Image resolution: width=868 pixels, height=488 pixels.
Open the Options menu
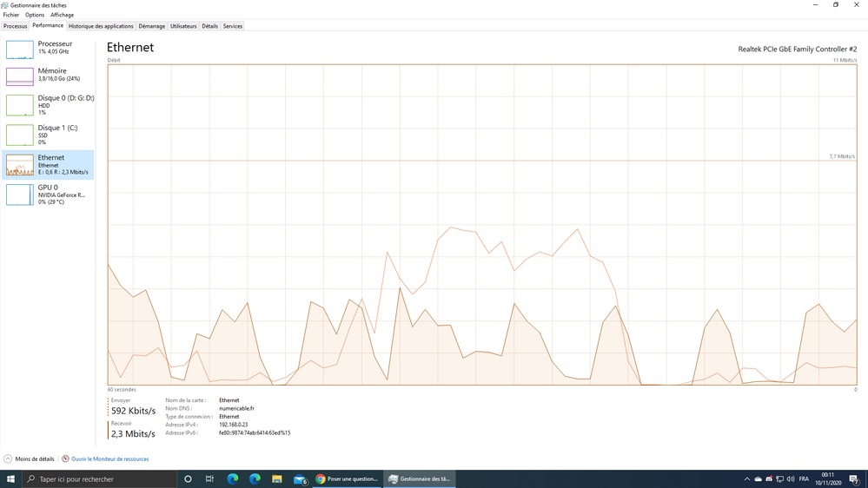pos(35,15)
